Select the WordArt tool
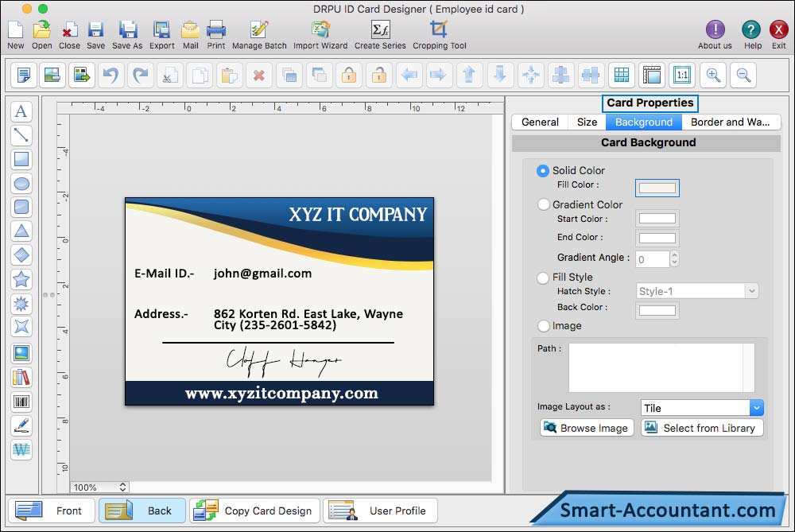This screenshot has height=532, width=795. coord(21,450)
